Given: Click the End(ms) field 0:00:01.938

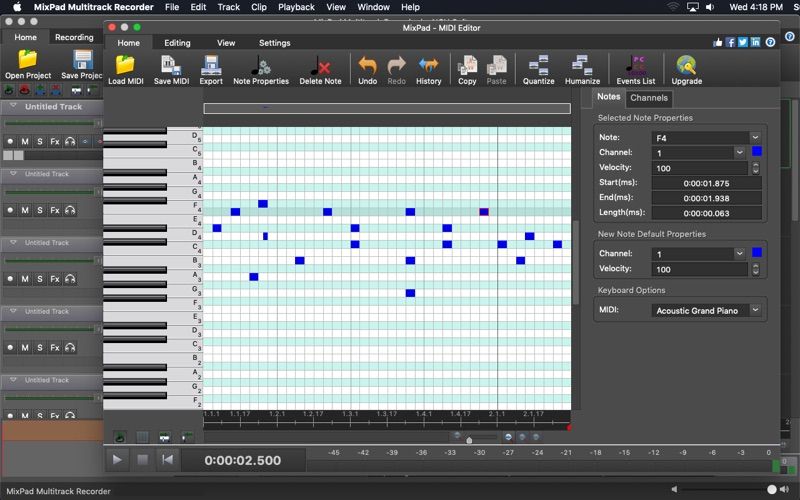Looking at the screenshot, I should click(x=707, y=198).
